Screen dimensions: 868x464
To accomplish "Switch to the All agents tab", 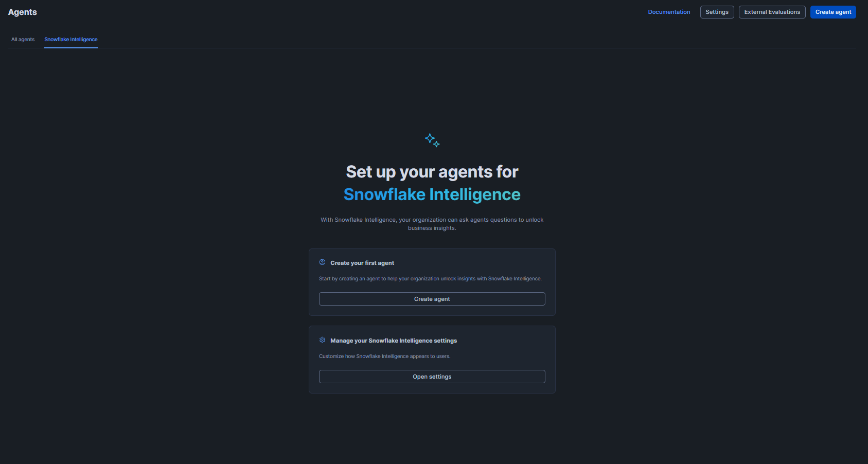I will tap(23, 40).
